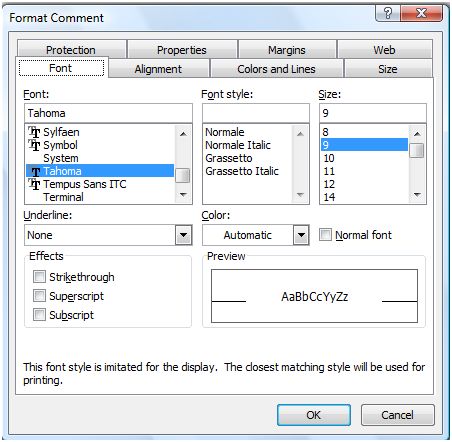Click size list scroll down arrow
The image size is (452, 442).
(x=417, y=195)
